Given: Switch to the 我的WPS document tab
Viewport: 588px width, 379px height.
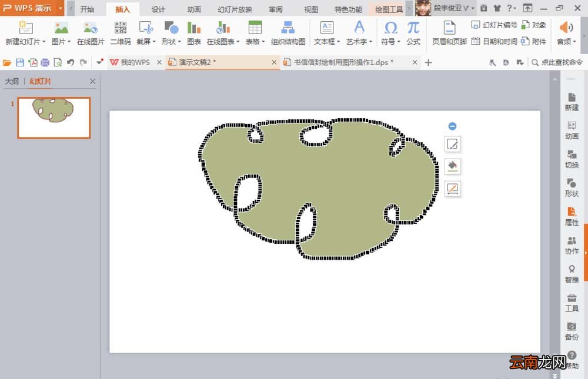Looking at the screenshot, I should (135, 62).
